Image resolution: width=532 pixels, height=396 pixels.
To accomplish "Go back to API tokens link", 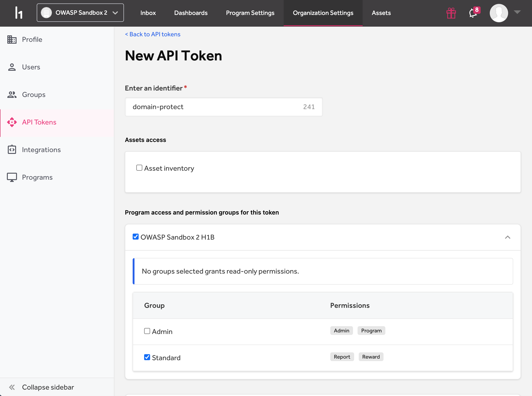I will pos(153,34).
